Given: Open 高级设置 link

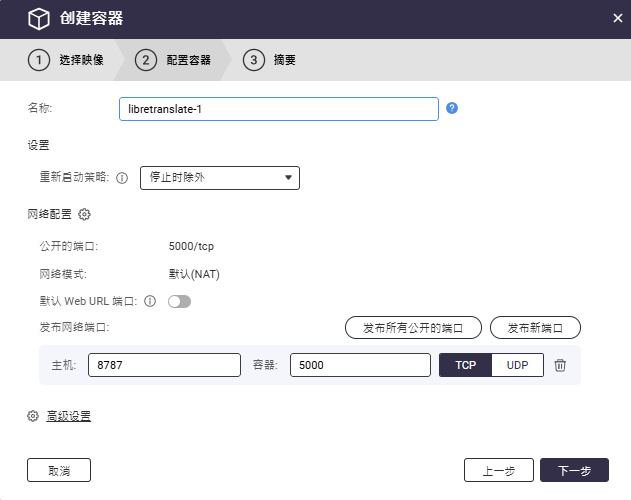Looking at the screenshot, I should tap(69, 416).
